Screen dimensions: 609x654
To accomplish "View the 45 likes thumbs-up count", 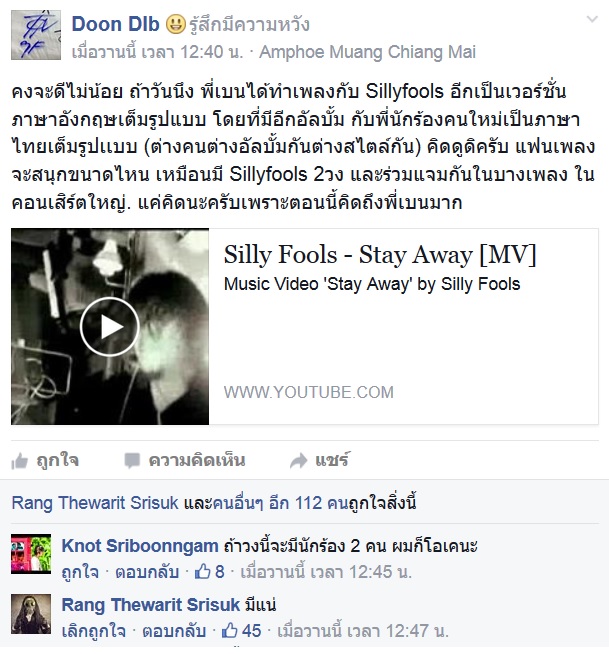I will coord(241,631).
